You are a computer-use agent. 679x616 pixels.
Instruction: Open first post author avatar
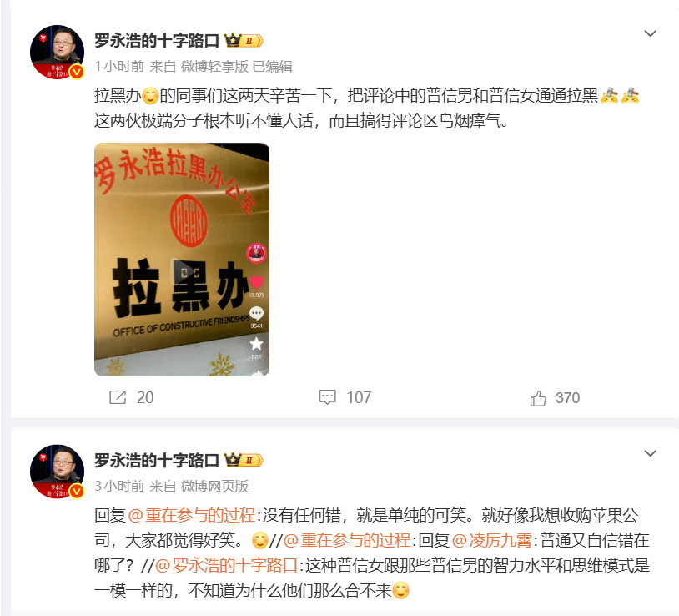pyautogui.click(x=57, y=52)
